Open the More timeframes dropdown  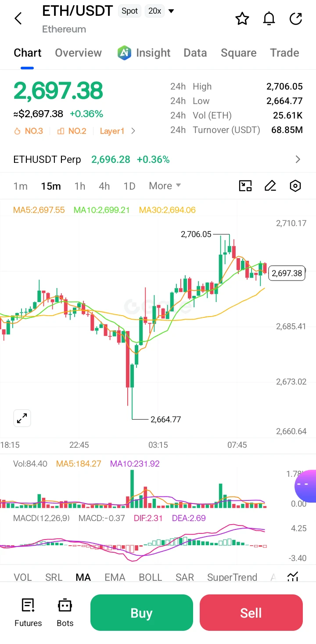click(165, 186)
